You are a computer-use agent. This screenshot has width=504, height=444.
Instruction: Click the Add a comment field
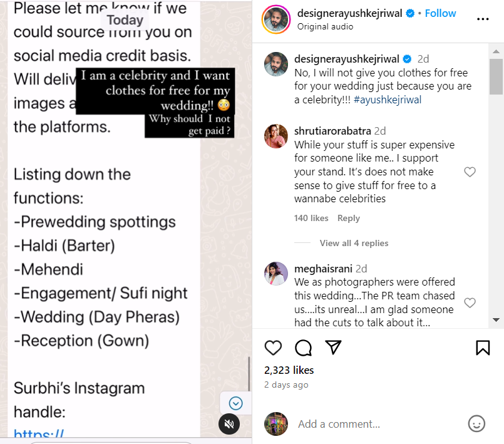pyautogui.click(x=376, y=424)
